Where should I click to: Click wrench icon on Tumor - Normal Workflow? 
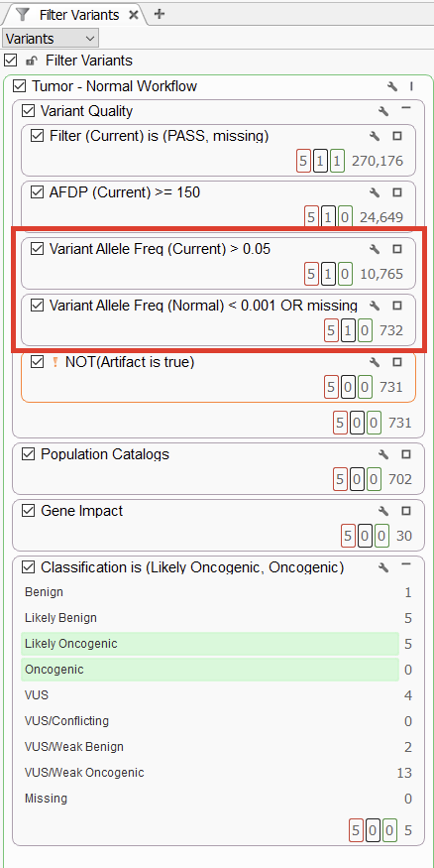pos(392,86)
